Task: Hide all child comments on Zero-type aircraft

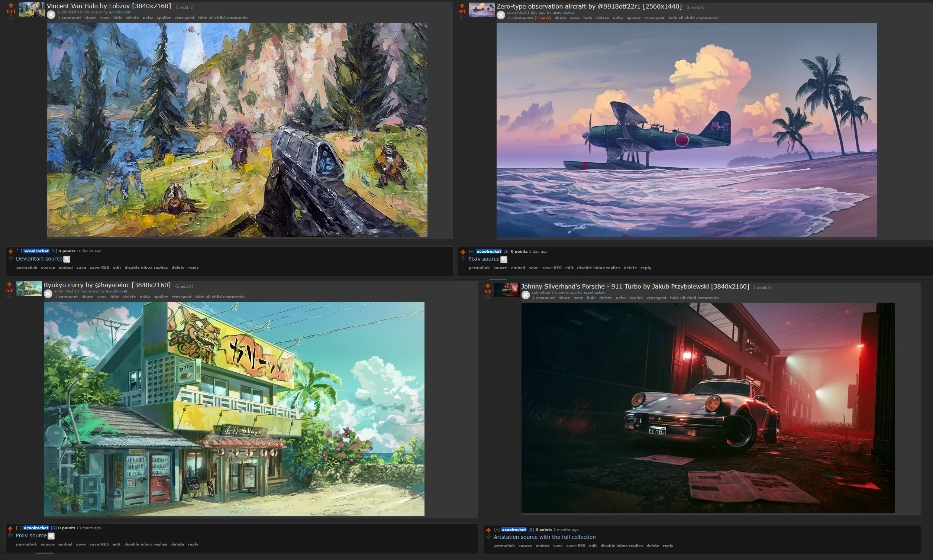Action: (693, 18)
